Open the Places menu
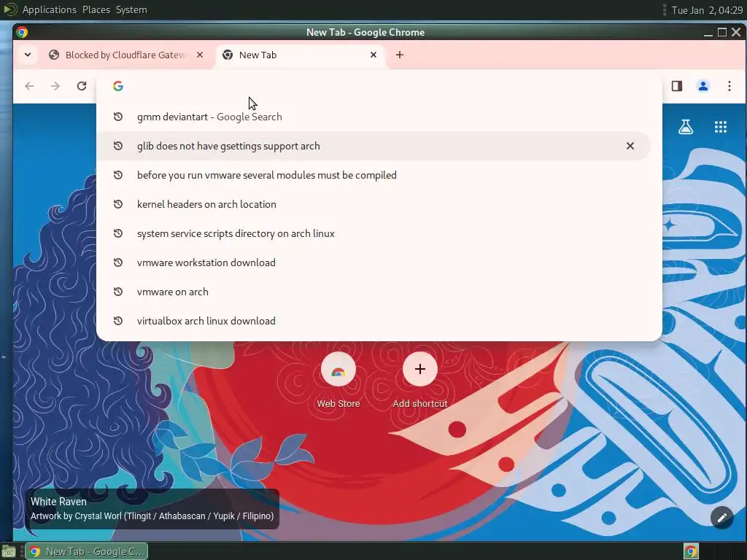The height and width of the screenshot is (560, 747). click(96, 9)
